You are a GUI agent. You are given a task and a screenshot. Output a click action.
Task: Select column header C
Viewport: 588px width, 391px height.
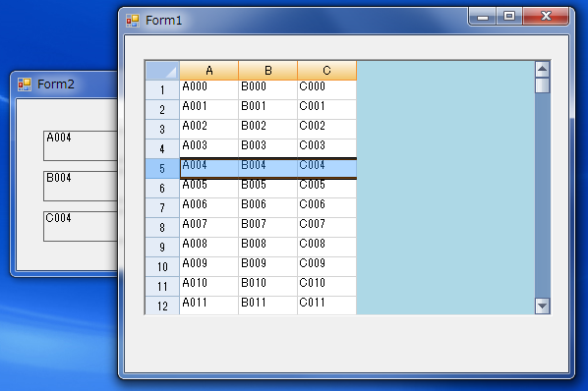(327, 71)
